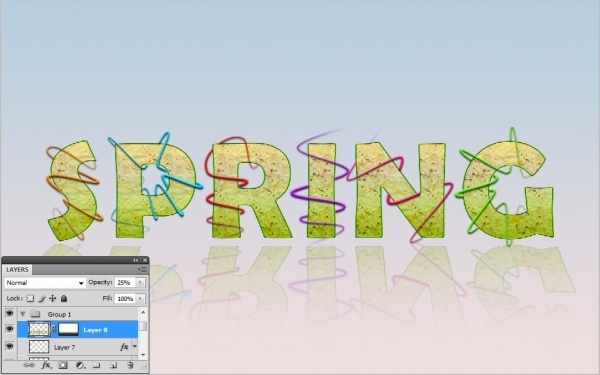Toggle the lock all padlock
Viewport: 600px width, 375px height.
click(x=64, y=298)
